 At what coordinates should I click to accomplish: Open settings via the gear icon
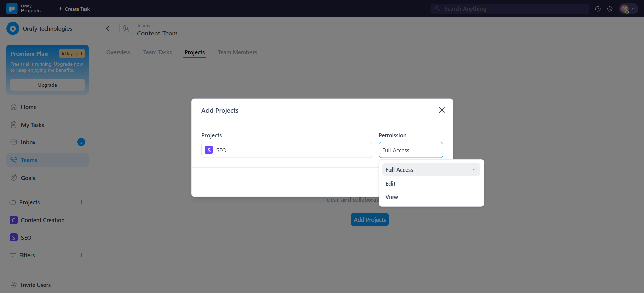tap(610, 9)
